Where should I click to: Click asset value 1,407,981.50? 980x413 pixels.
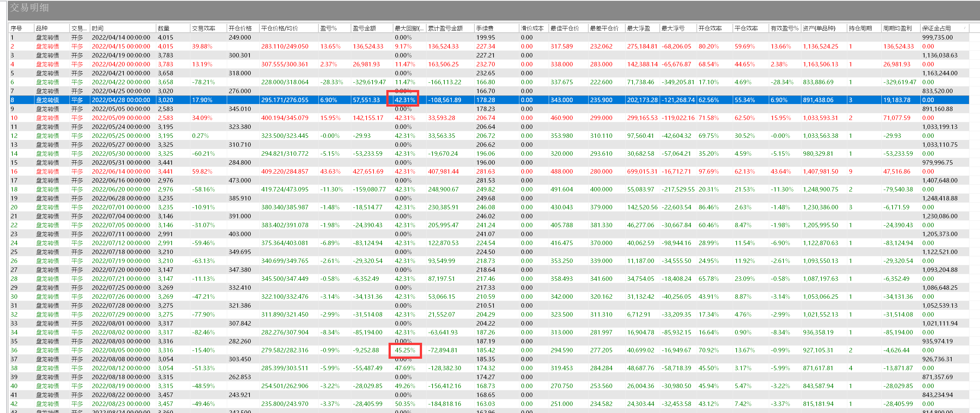point(820,172)
